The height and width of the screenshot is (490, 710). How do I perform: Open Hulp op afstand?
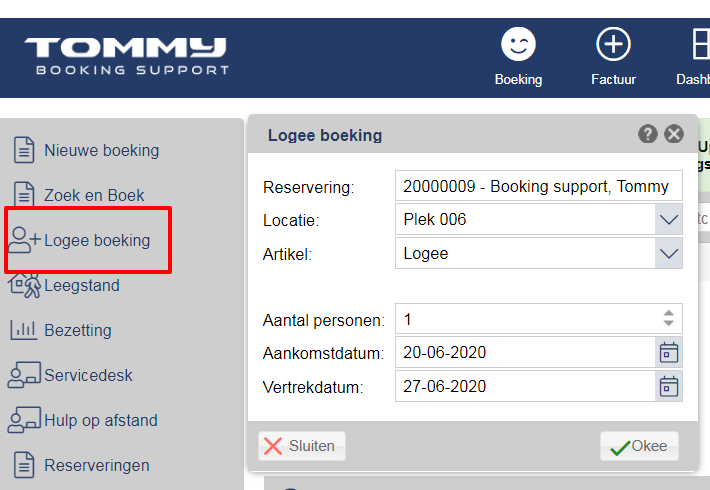(83, 420)
